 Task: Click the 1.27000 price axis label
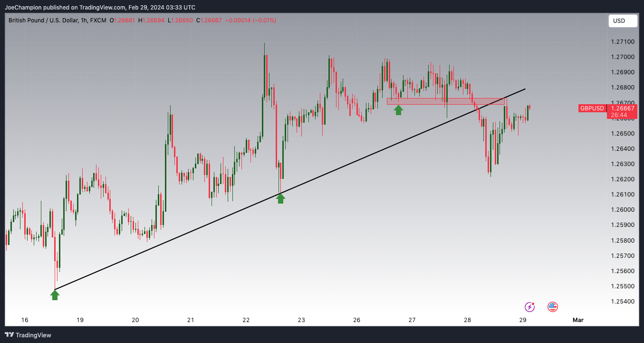click(622, 57)
